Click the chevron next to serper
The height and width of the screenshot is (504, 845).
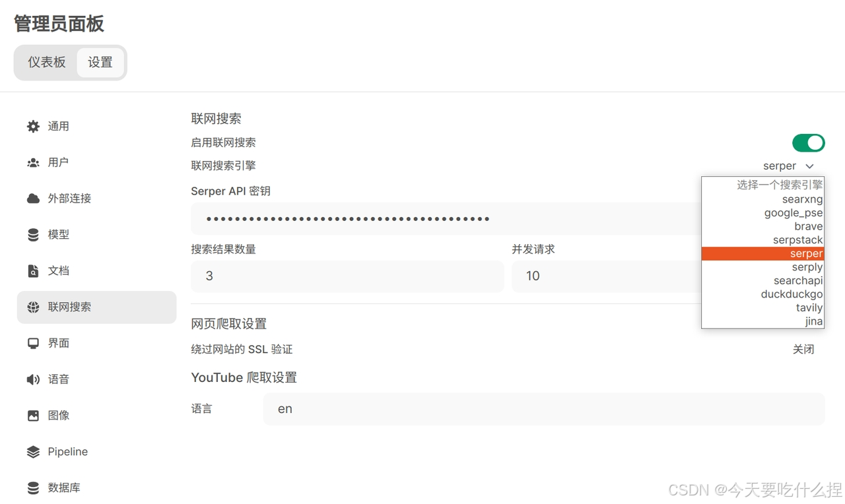point(810,166)
